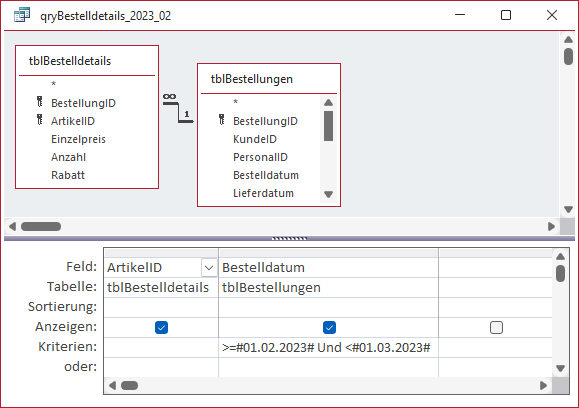
Task: Click up arrow of design grid vertical scrollbar
Action: click(x=561, y=257)
